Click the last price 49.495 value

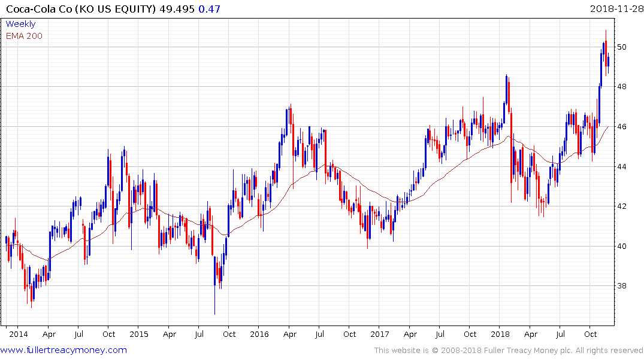point(177,8)
